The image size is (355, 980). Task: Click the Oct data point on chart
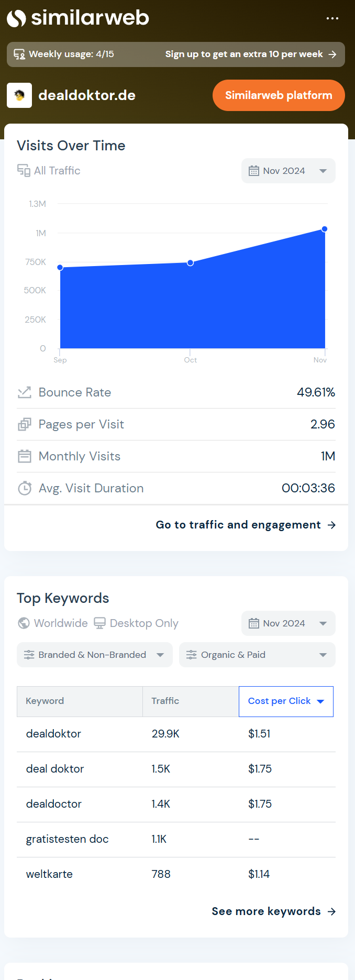pos(191,262)
